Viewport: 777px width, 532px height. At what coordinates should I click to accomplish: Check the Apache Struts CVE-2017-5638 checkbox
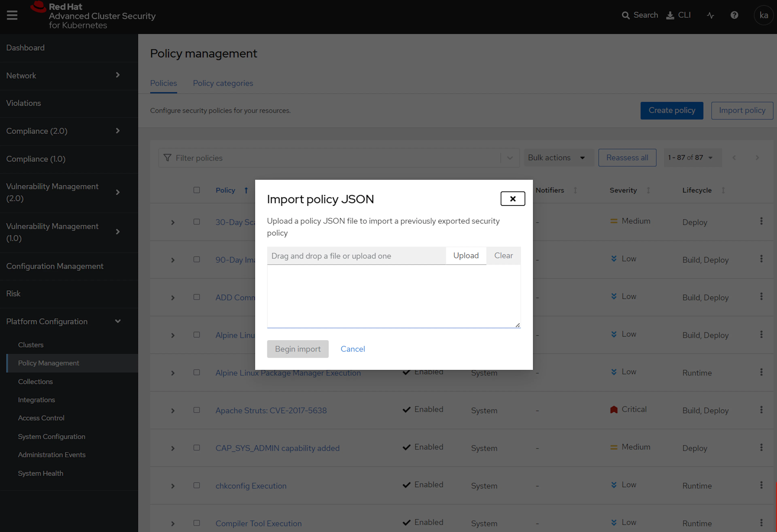click(197, 410)
